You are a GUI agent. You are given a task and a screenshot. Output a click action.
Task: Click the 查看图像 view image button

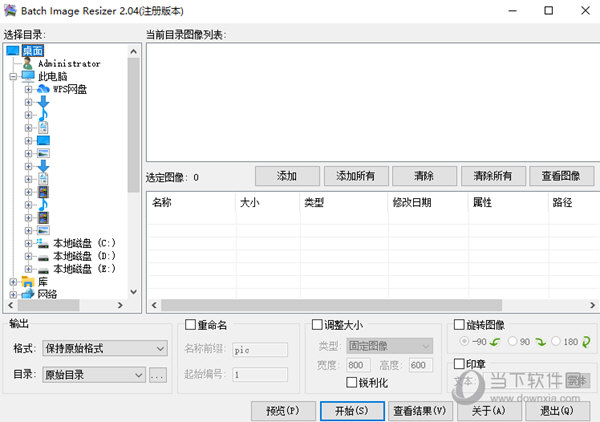point(561,176)
